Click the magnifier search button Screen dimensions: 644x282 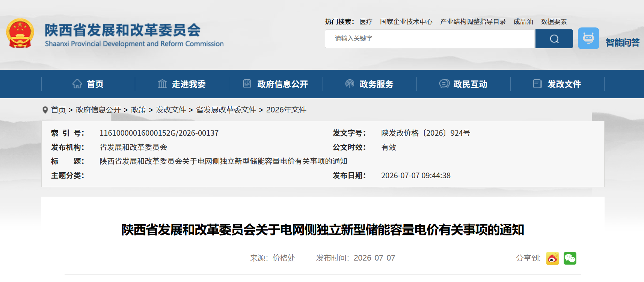click(x=554, y=39)
